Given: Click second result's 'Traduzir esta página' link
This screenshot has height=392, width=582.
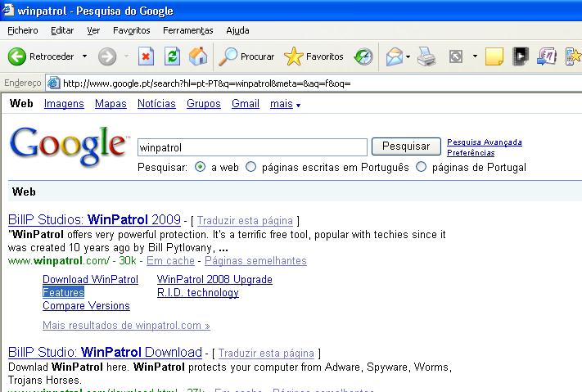Looking at the screenshot, I should (x=266, y=353).
